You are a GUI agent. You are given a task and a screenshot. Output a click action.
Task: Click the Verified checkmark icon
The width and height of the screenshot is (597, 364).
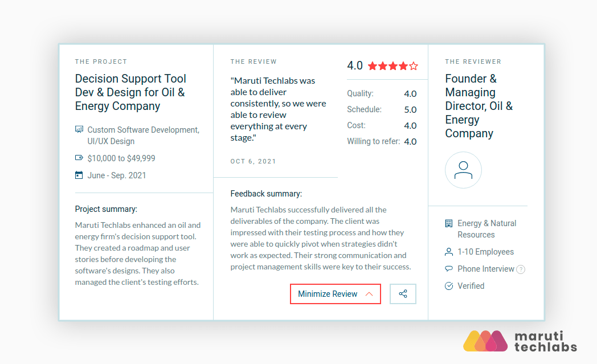coord(449,286)
